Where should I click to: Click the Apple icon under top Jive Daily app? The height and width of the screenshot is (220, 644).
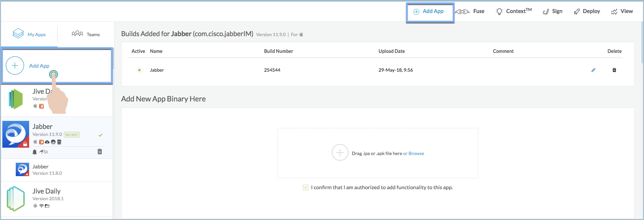pos(35,106)
